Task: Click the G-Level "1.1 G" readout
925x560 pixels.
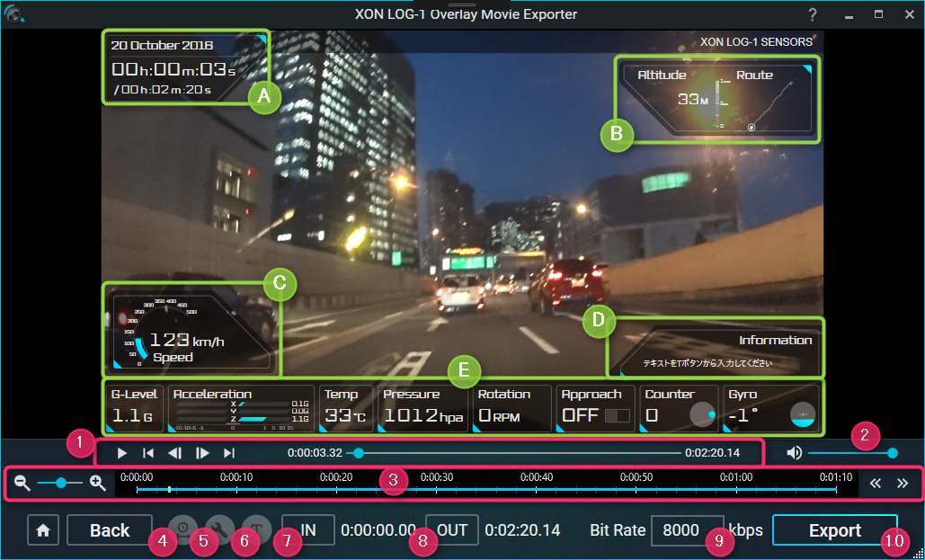Action: [132, 415]
